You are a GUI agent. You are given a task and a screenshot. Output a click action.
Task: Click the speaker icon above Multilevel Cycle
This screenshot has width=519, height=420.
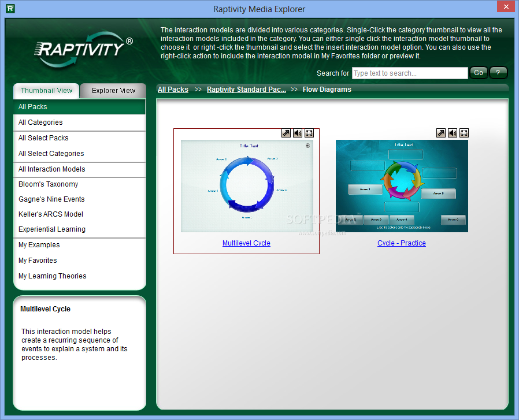298,133
